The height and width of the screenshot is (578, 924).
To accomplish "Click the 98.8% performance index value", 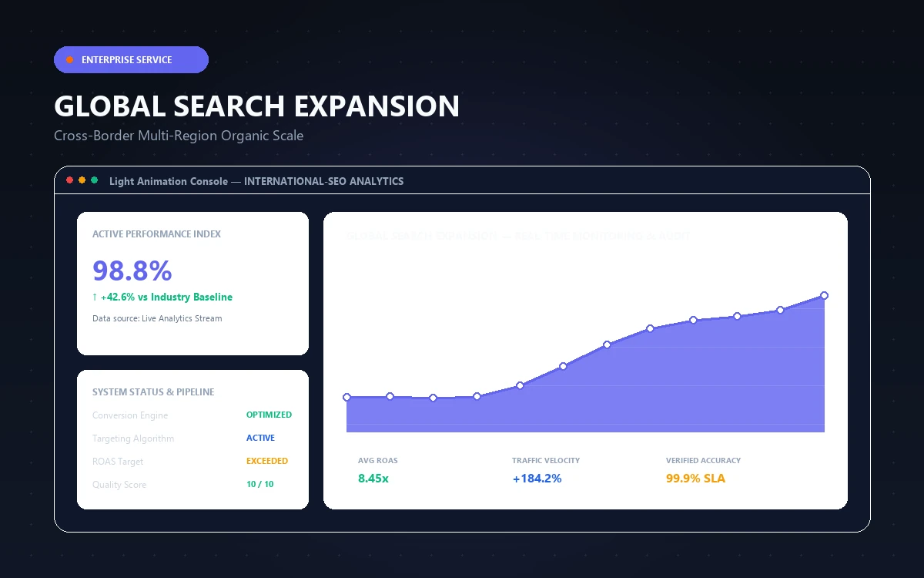I will (x=132, y=271).
